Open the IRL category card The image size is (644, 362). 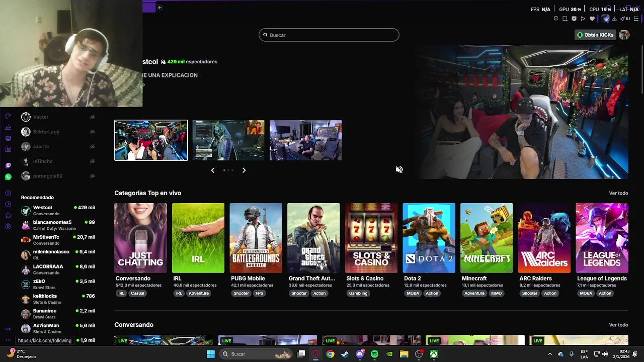click(x=198, y=238)
